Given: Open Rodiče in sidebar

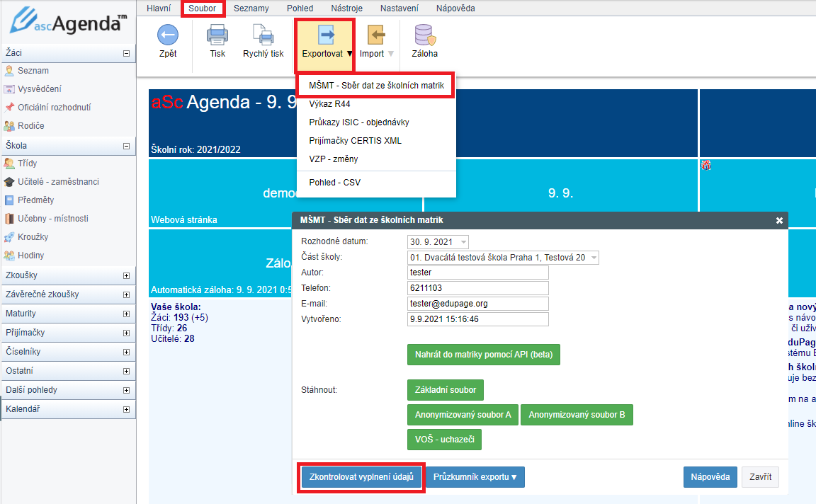Looking at the screenshot, I should coord(30,126).
